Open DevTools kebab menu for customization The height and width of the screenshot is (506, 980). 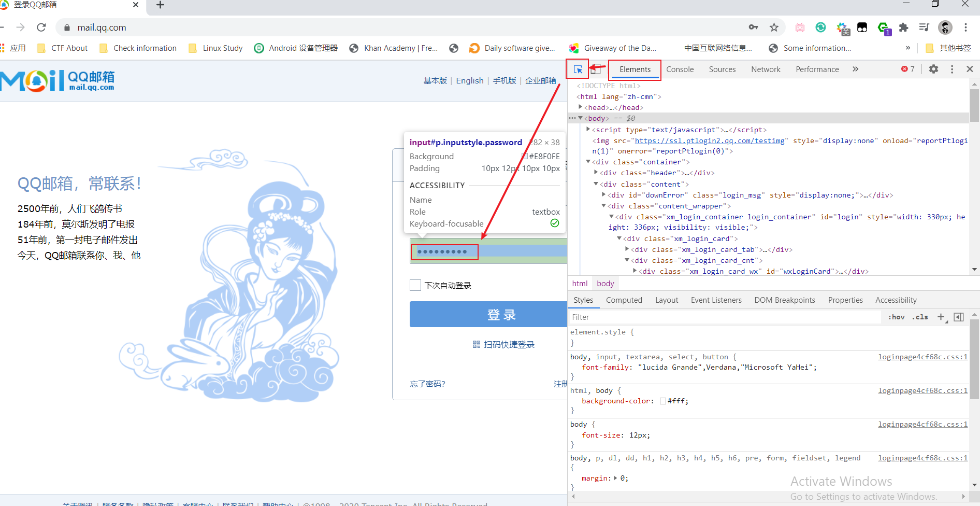(952, 69)
